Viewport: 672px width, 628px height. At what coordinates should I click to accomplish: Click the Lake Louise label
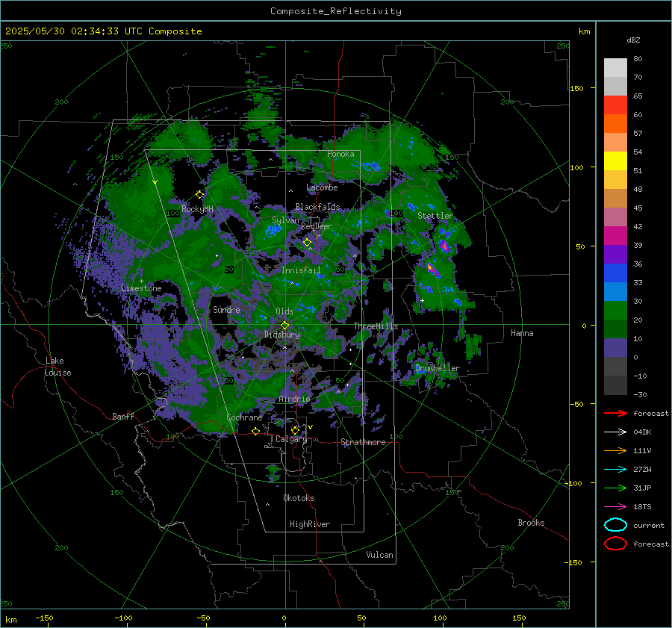coord(57,367)
